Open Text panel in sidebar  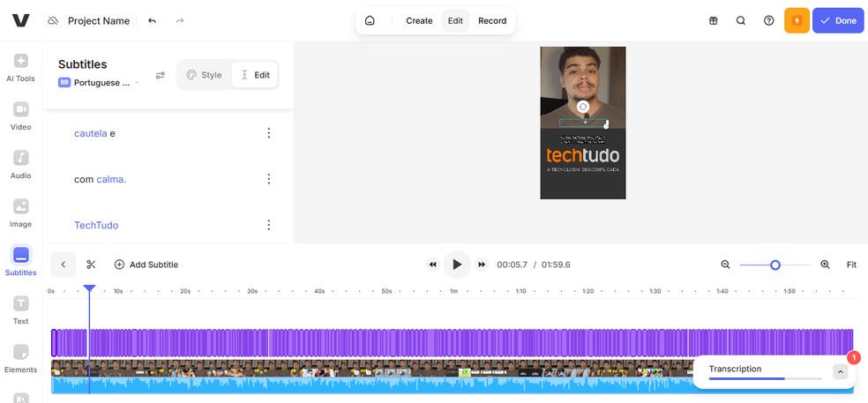(x=20, y=310)
